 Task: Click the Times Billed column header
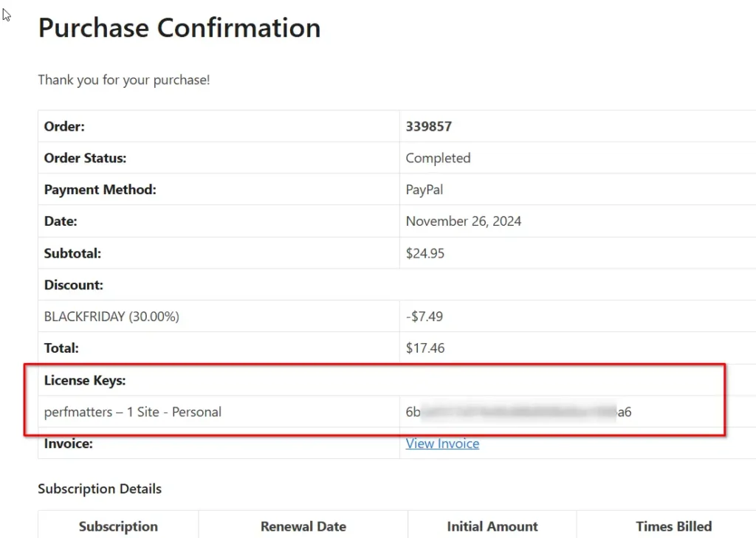(x=674, y=526)
